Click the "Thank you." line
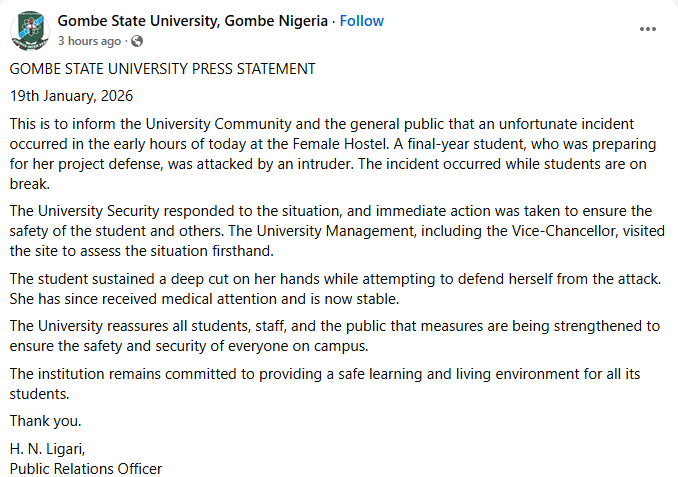The image size is (678, 477). point(46,420)
